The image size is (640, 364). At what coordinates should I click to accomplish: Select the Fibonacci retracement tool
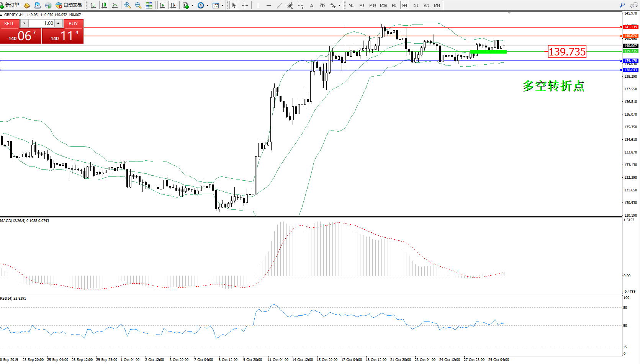tap(301, 5)
